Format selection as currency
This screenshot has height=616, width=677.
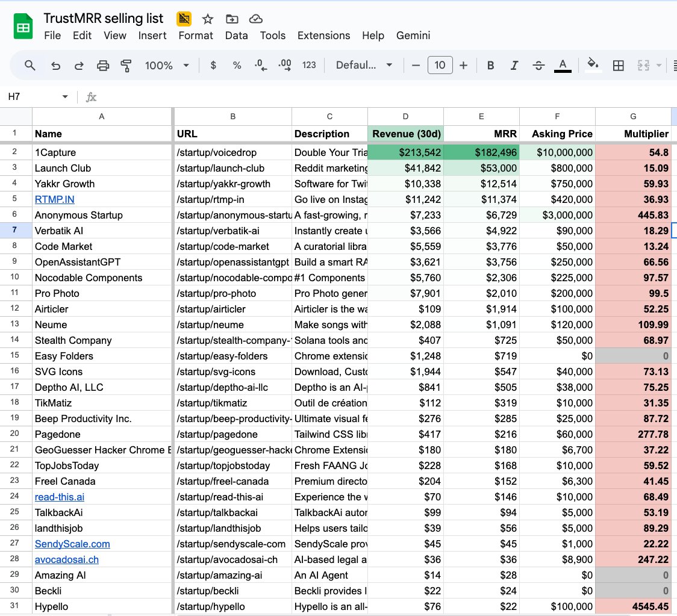coord(213,65)
